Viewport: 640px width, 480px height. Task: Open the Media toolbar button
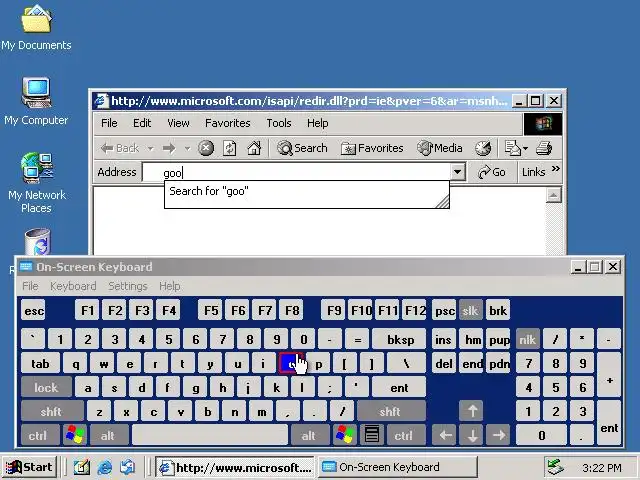pyautogui.click(x=440, y=148)
